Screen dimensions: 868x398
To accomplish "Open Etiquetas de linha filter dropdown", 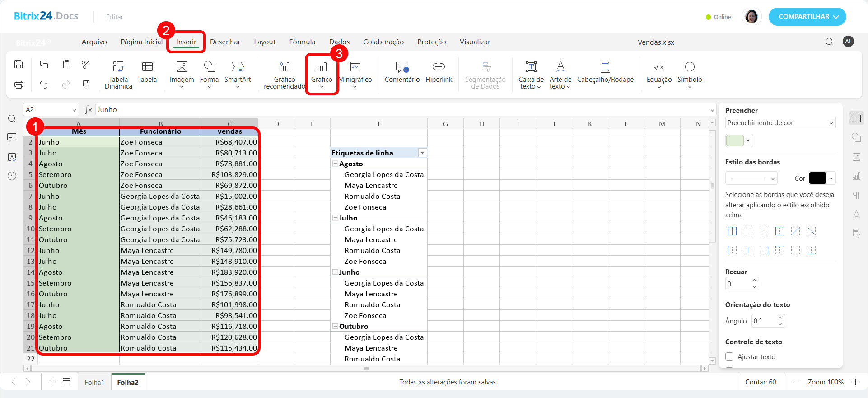I will 422,153.
